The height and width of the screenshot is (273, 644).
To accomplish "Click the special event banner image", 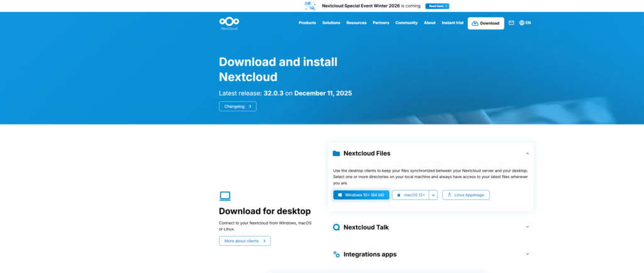I will (x=310, y=6).
